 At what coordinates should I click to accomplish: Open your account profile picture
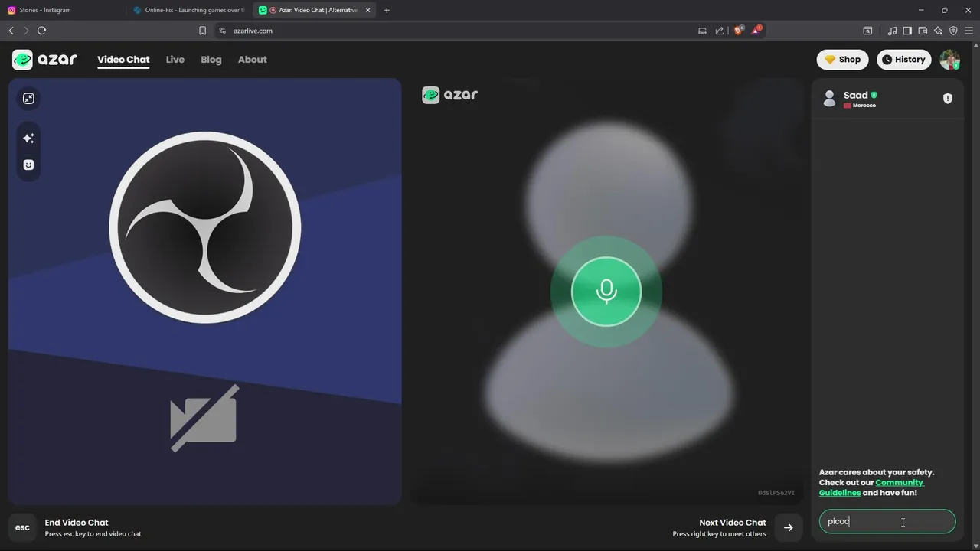tap(949, 60)
